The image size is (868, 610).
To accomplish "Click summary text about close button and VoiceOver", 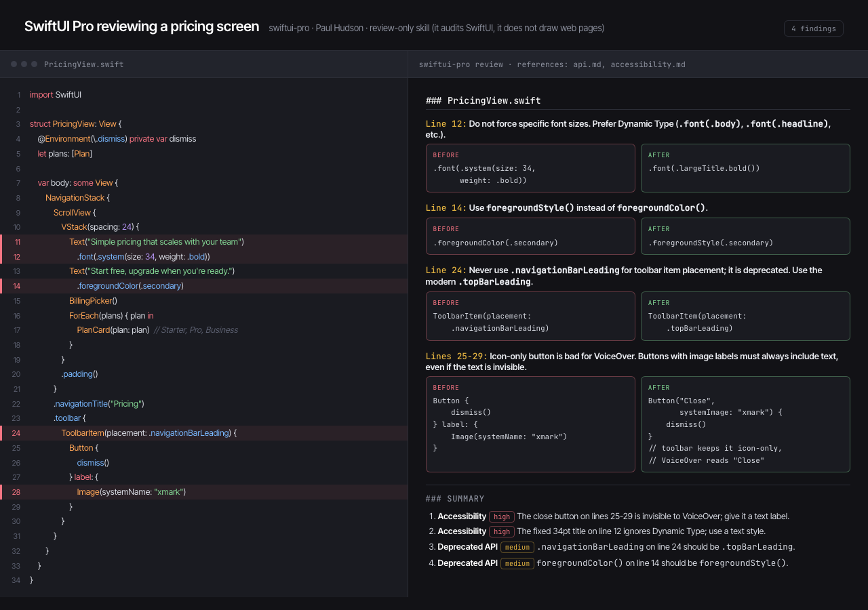I will (653, 516).
